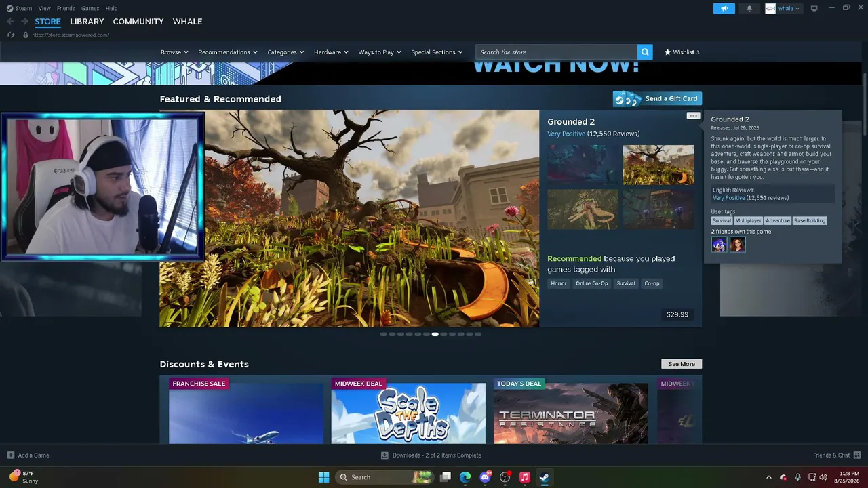Click the Search the store field
Viewport: 868px width, 488px height.
tap(556, 52)
